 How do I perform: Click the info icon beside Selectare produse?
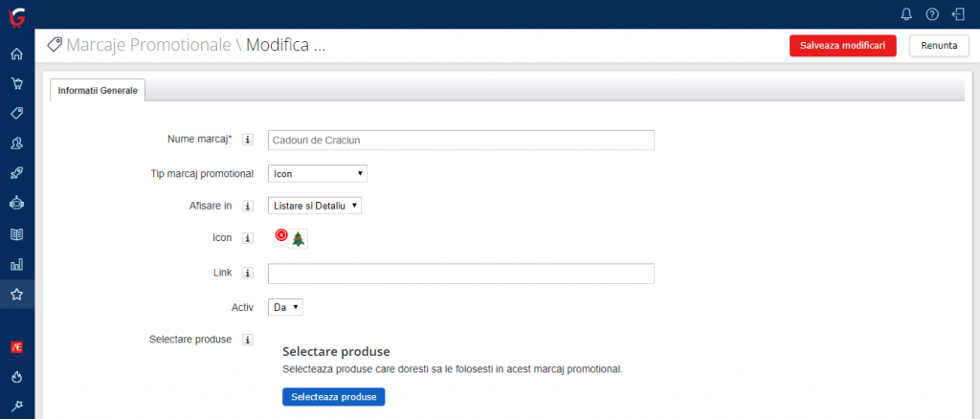pos(247,340)
